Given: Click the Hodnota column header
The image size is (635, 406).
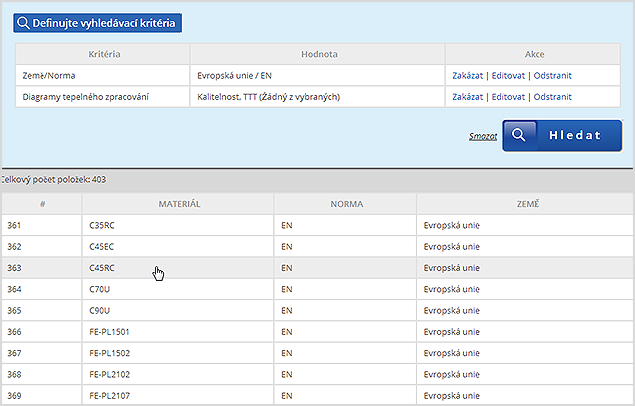Looking at the screenshot, I should click(319, 54).
